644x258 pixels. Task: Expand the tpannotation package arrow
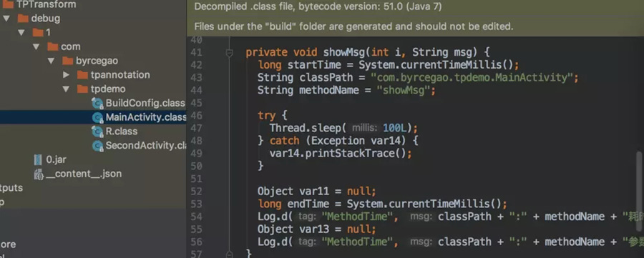point(66,75)
